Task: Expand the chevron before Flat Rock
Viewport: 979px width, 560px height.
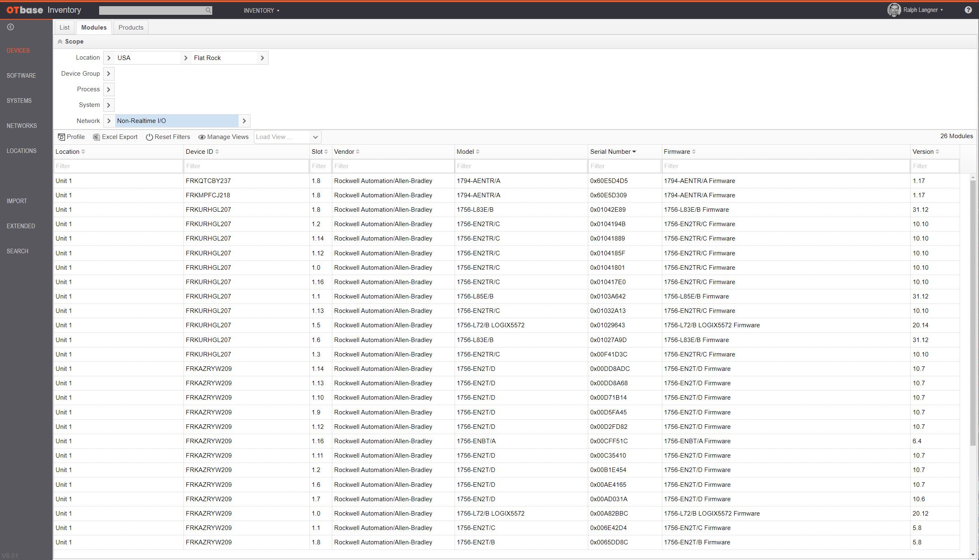Action: click(186, 58)
